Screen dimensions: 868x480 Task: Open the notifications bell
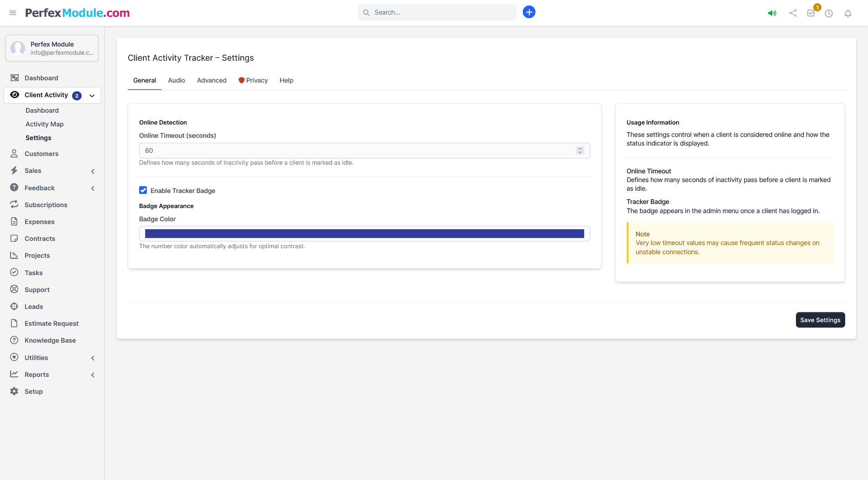(x=847, y=13)
